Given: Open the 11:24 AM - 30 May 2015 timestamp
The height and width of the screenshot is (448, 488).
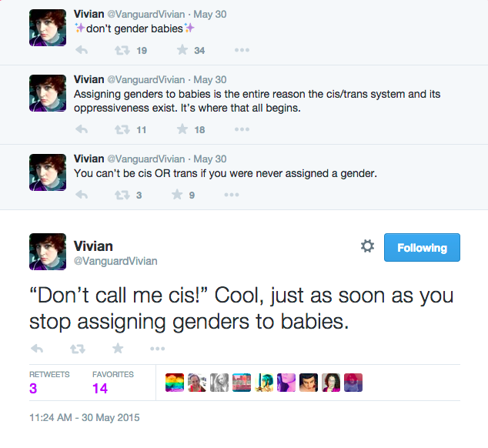Looking at the screenshot, I should (x=85, y=418).
